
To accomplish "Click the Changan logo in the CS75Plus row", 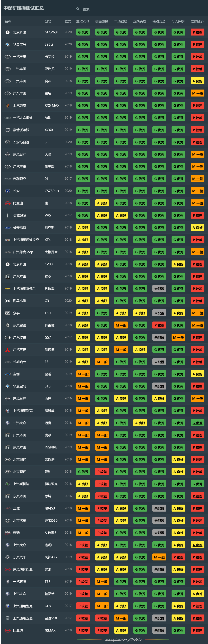I will (7, 191).
